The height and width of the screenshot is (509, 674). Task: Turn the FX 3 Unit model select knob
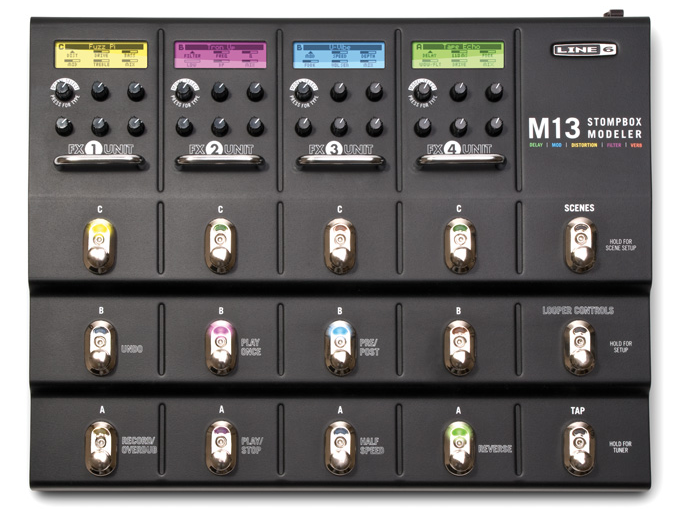click(303, 92)
